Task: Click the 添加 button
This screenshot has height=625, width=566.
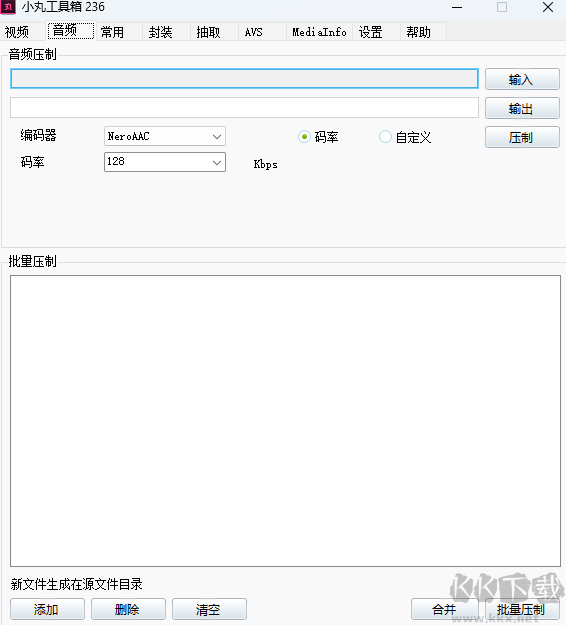Action: pos(47,609)
